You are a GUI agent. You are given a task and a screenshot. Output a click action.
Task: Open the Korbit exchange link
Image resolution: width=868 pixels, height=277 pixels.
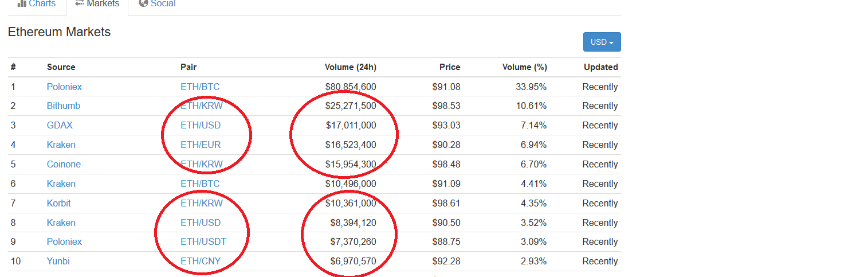[59, 204]
